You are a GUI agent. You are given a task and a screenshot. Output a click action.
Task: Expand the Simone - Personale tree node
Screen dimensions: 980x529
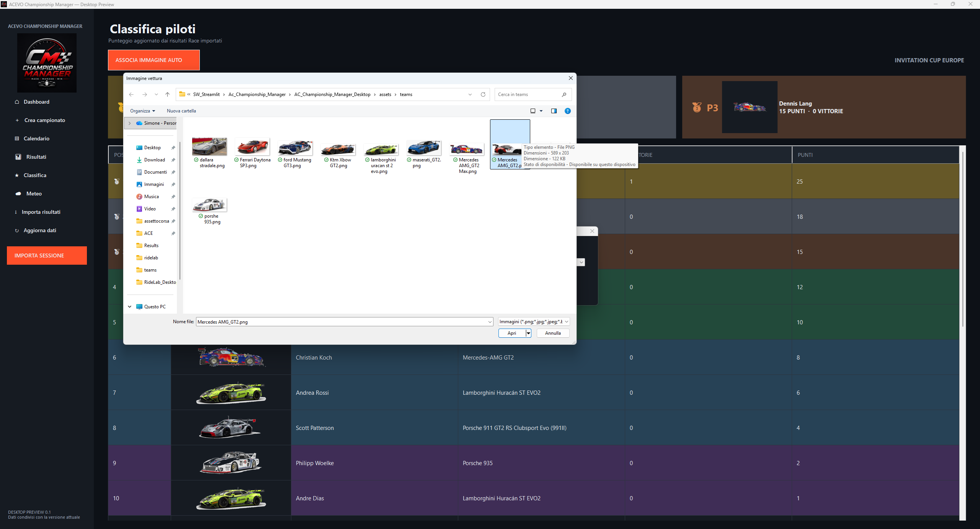click(130, 123)
